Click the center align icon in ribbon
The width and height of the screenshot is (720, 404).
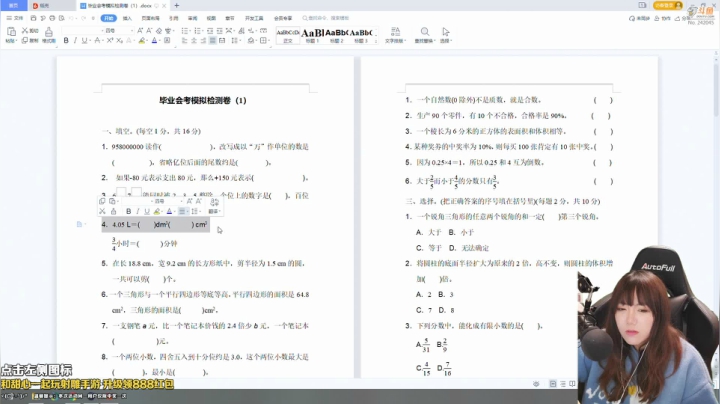pos(194,40)
